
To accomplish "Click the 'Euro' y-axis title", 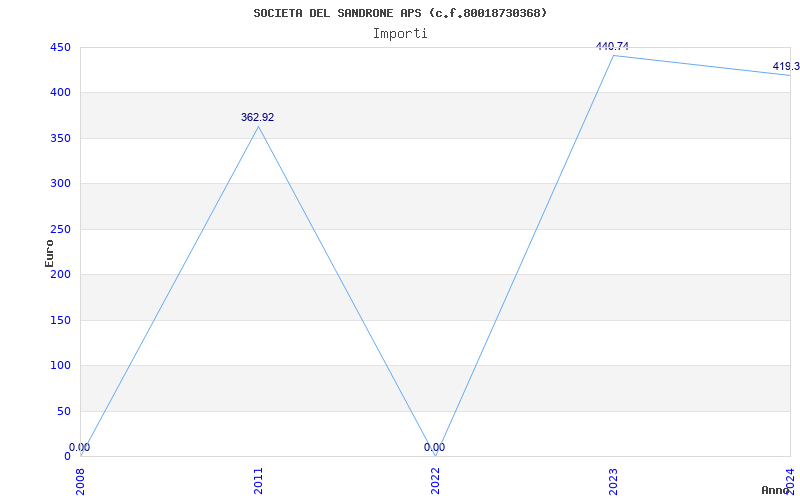I will pyautogui.click(x=49, y=253).
